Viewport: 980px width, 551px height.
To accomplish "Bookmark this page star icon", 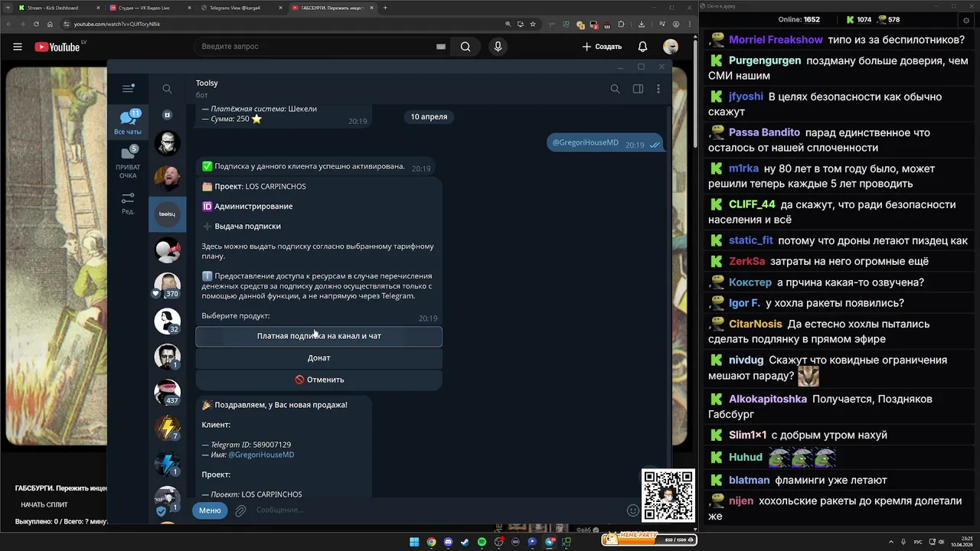I will click(x=533, y=24).
